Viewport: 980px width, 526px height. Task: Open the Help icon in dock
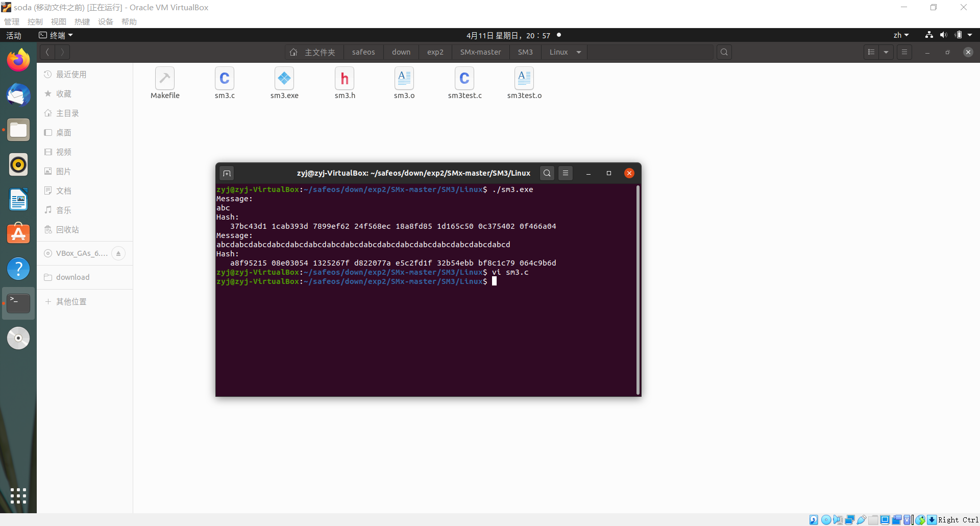(x=18, y=269)
